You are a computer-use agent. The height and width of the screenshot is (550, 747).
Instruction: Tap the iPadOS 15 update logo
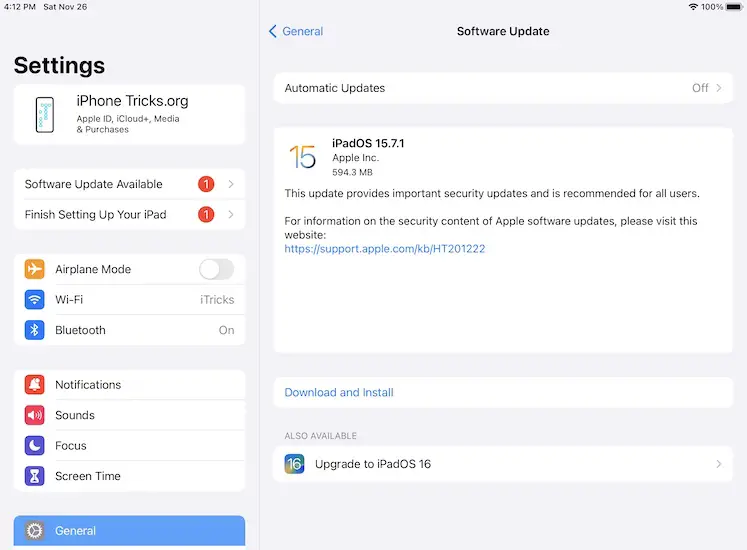(302, 157)
